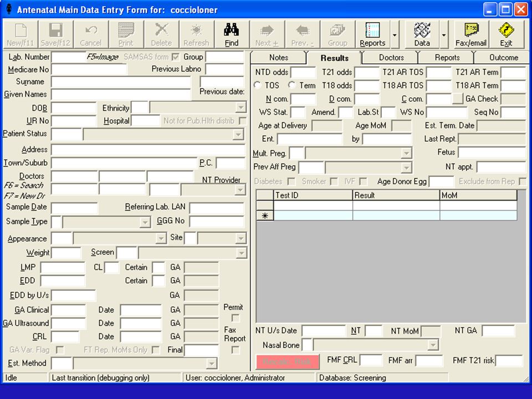Click the New/f11 toolbar icon

(21, 34)
